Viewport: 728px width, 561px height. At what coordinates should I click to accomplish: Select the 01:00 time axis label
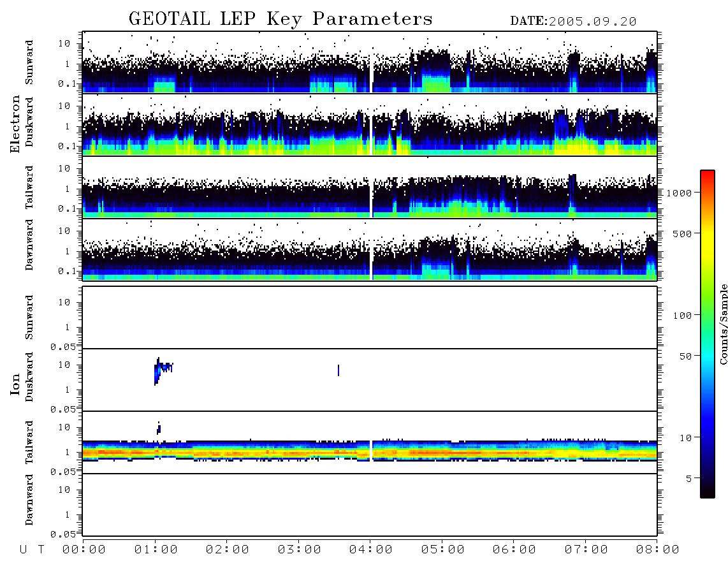pos(156,550)
